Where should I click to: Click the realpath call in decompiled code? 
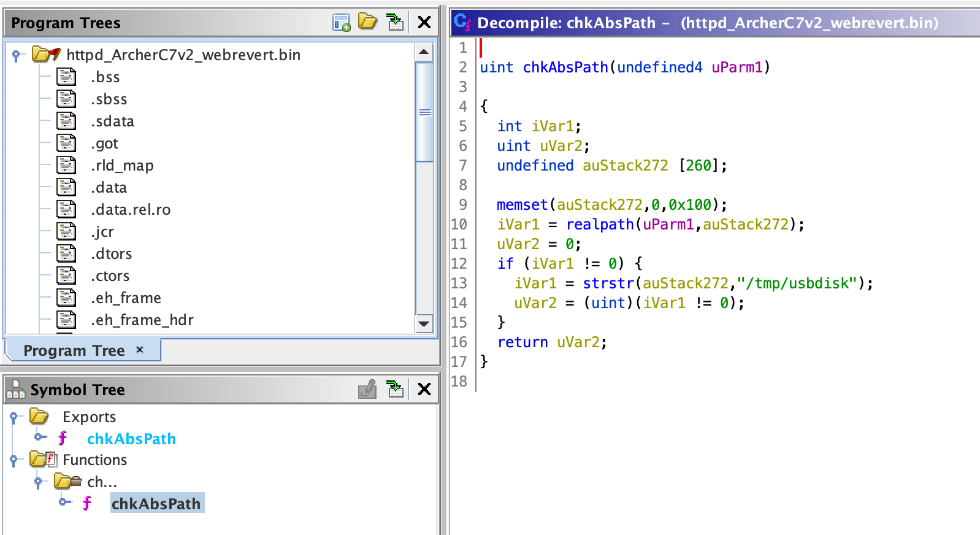[600, 224]
